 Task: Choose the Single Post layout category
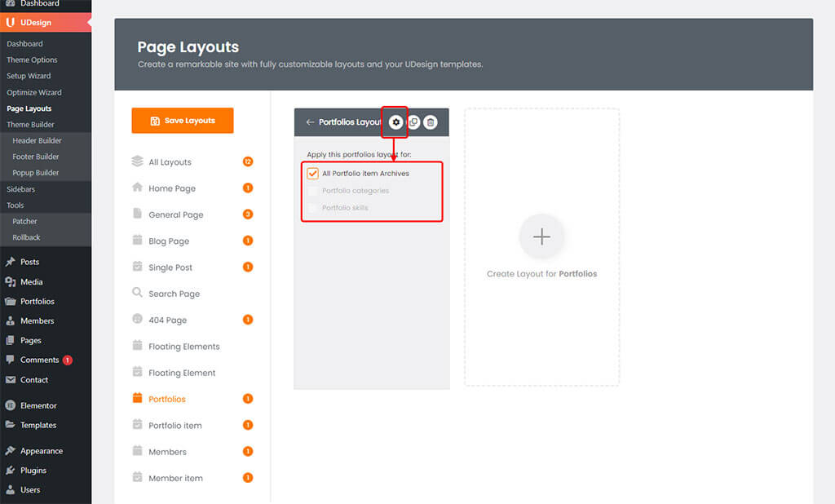[x=170, y=267]
